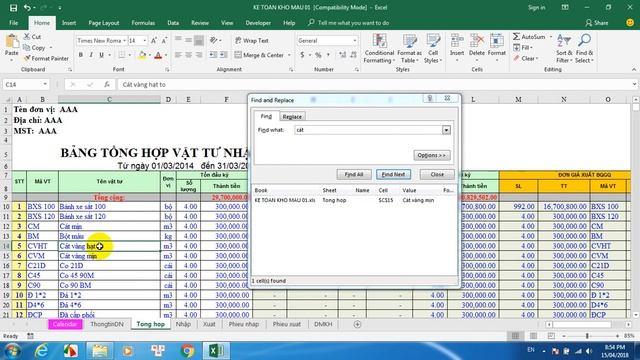This screenshot has width=640, height=360.
Task: Click the Name Box C14
Action: click(25, 84)
